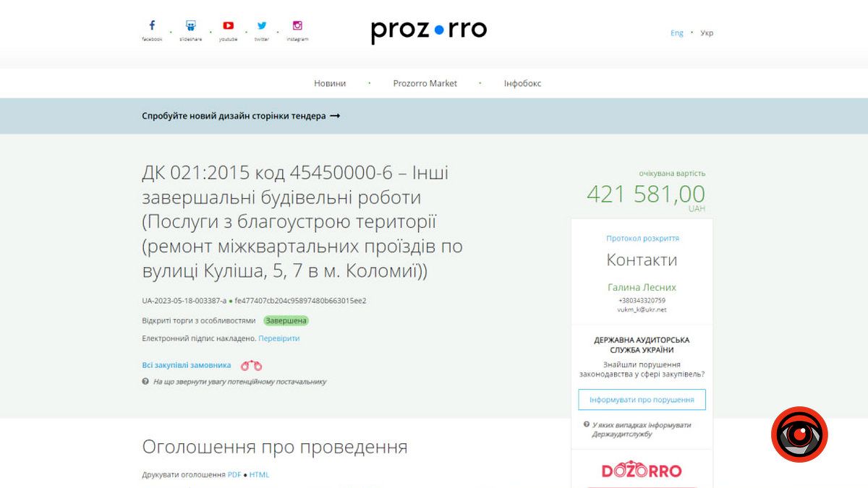Open Протокол розкриття link
This screenshot has width=868, height=488.
642,238
